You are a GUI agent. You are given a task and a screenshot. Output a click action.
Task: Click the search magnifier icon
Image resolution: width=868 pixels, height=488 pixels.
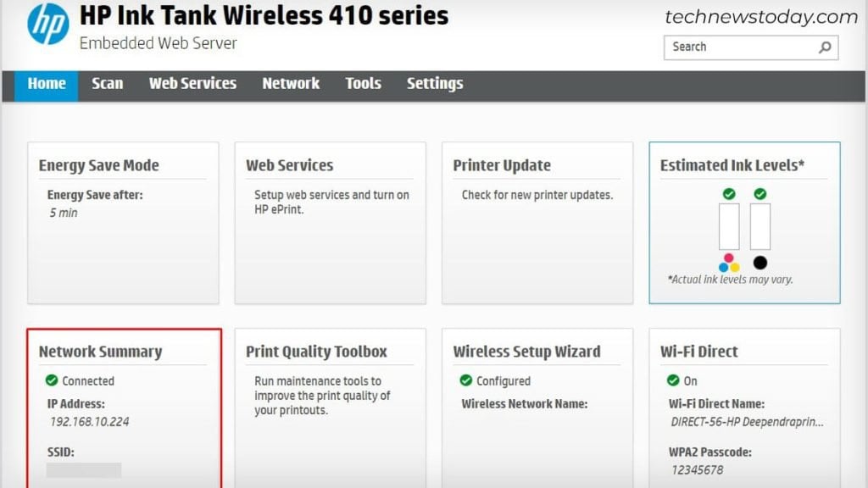tap(823, 47)
